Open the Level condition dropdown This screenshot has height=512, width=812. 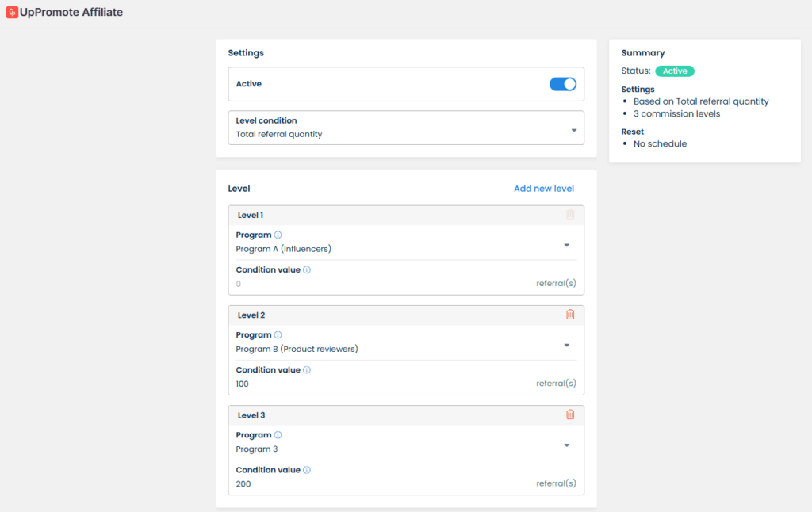(x=406, y=128)
